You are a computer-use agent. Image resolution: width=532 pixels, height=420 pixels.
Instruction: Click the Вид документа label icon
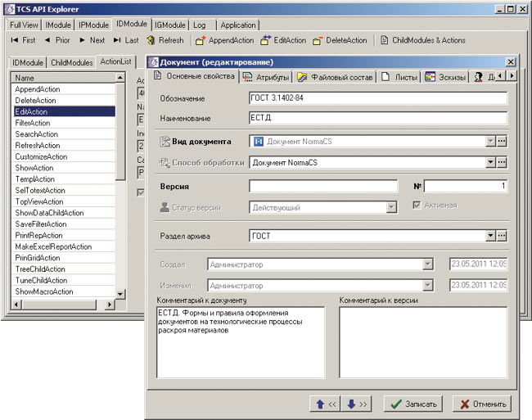165,142
